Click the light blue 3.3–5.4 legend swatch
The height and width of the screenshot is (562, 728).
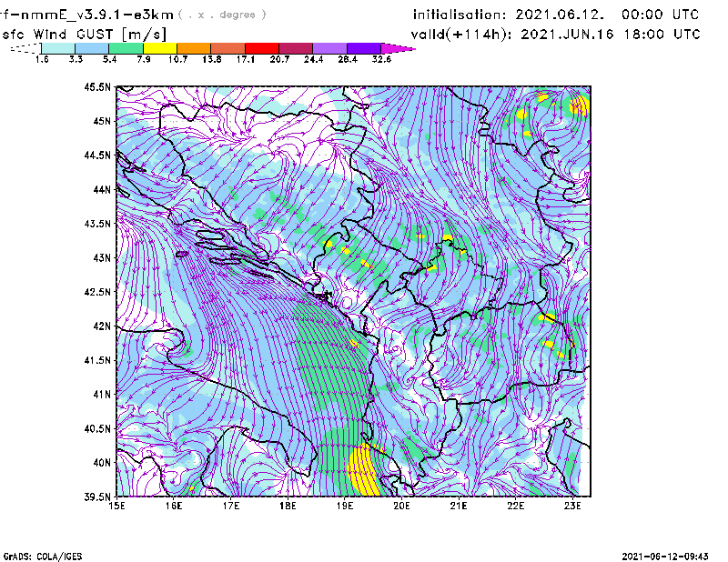click(x=92, y=48)
